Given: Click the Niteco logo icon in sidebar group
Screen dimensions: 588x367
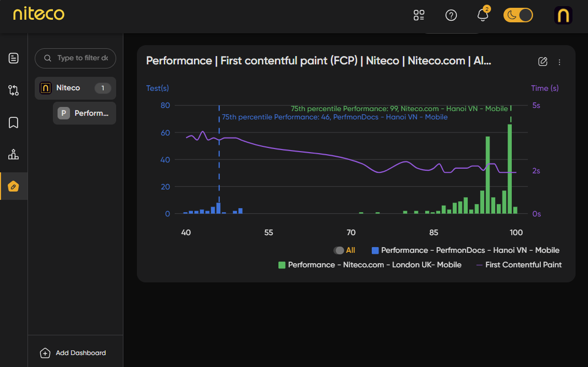Looking at the screenshot, I should pyautogui.click(x=46, y=88).
